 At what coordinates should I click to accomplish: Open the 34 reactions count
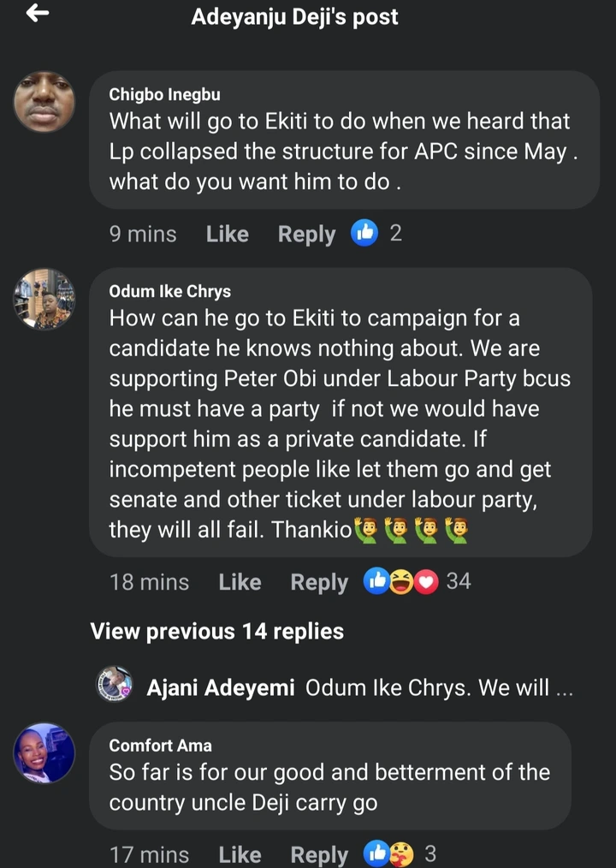pyautogui.click(x=459, y=581)
